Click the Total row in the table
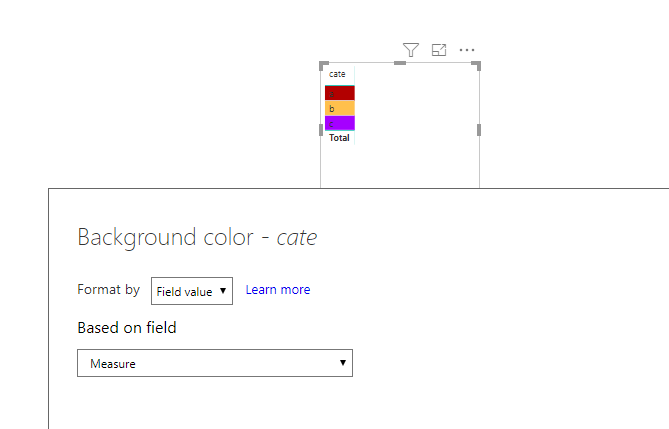 click(x=339, y=138)
